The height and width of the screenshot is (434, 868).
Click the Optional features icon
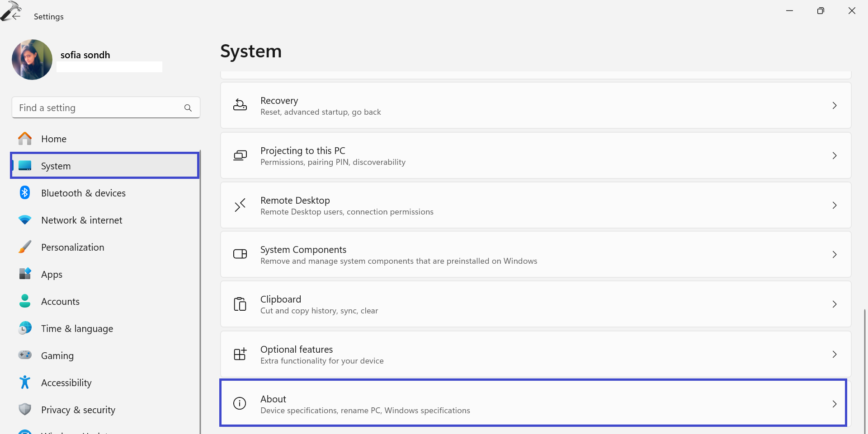[x=240, y=354]
